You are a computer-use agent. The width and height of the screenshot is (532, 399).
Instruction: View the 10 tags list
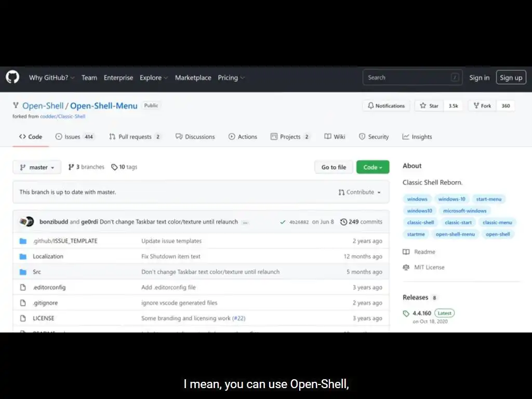(x=125, y=167)
